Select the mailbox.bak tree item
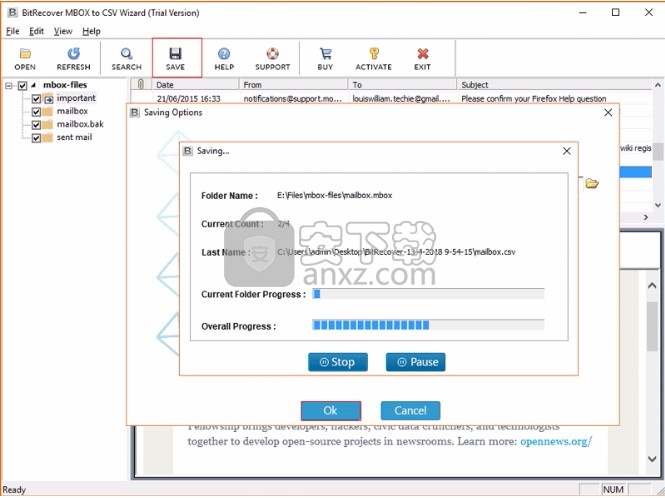This screenshot has width=665, height=498. point(80,124)
